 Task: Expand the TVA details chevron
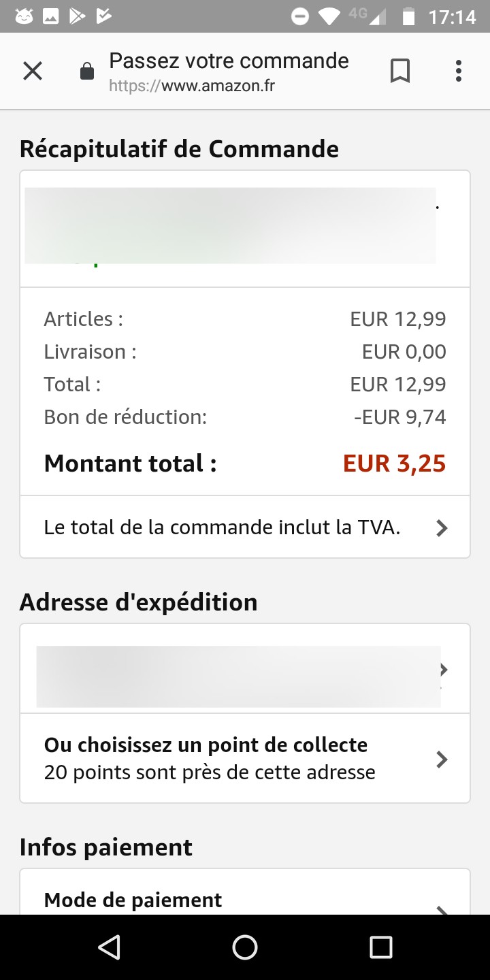442,527
